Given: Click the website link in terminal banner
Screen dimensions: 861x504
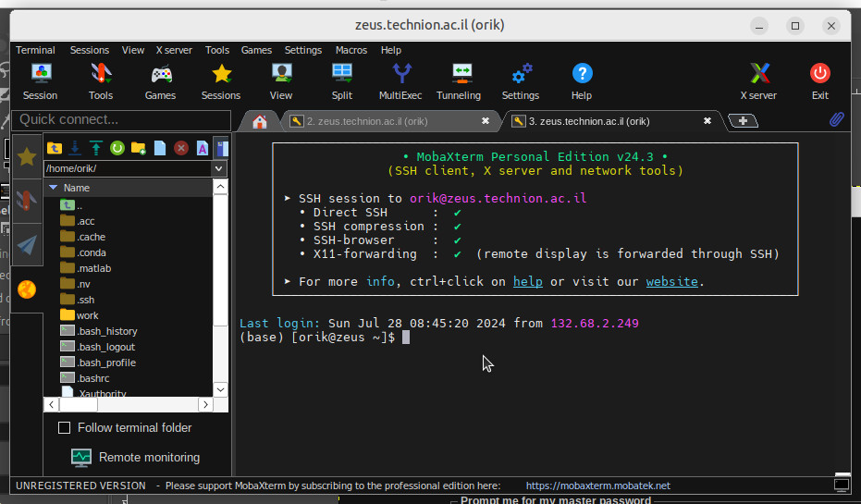Looking at the screenshot, I should tap(671, 282).
